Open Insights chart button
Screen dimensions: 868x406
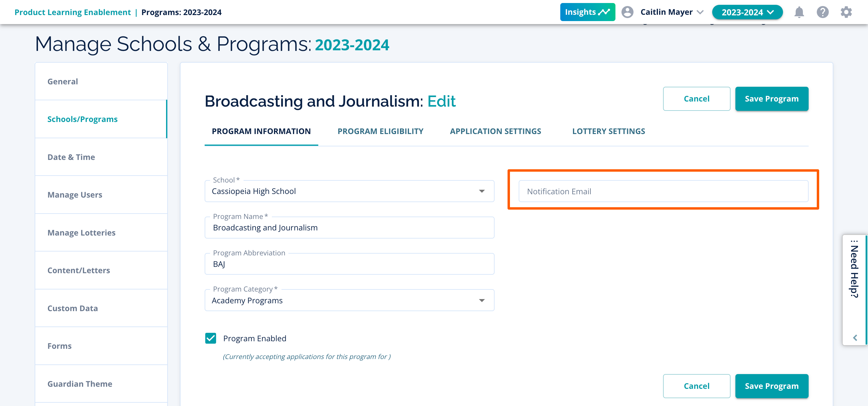click(587, 12)
